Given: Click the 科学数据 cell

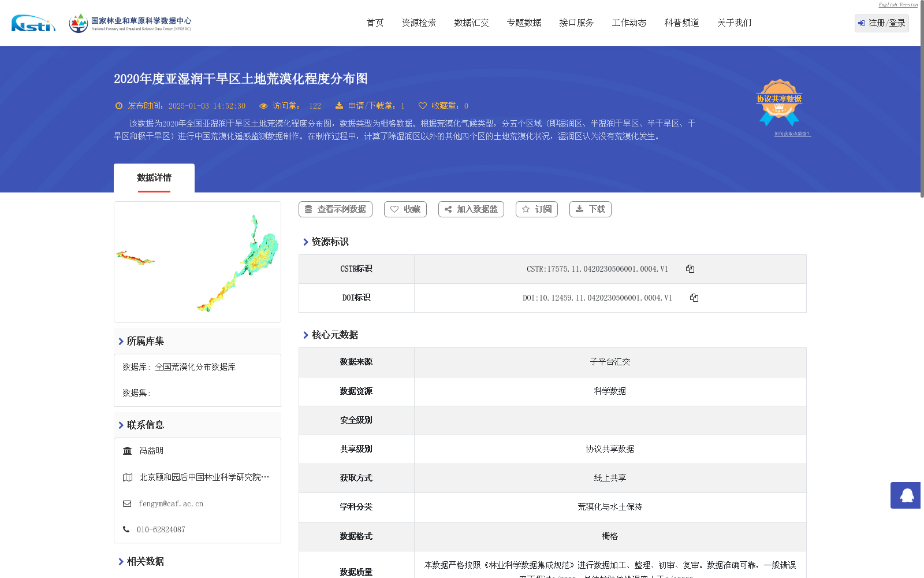Looking at the screenshot, I should point(610,391).
